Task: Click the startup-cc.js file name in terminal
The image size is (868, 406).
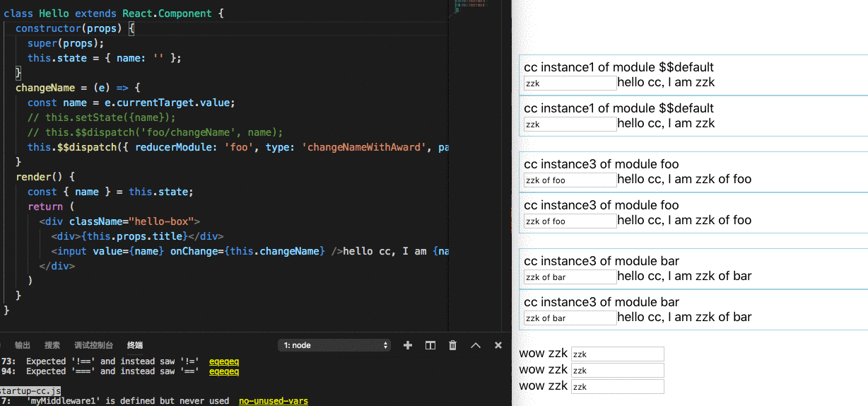Action: [x=30, y=391]
